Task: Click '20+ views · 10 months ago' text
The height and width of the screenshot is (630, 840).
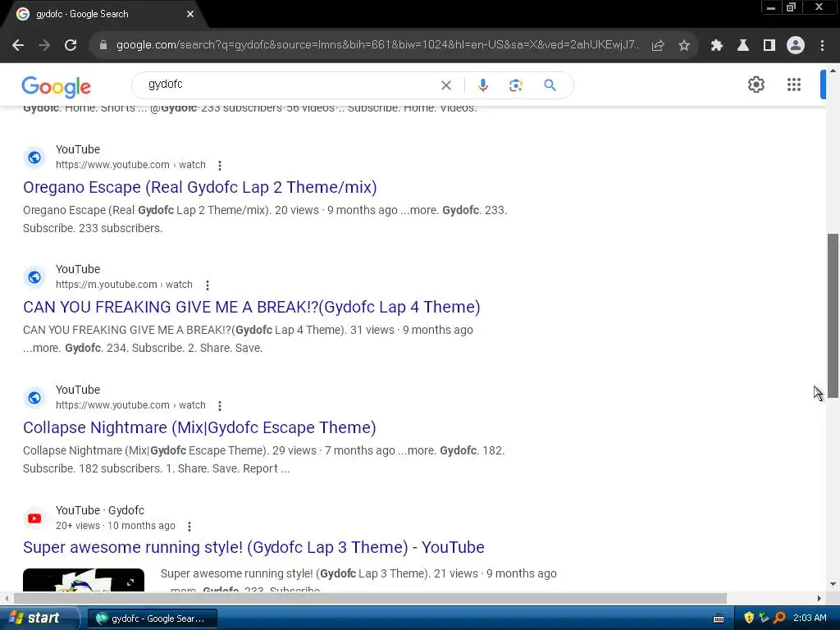Action: pyautogui.click(x=115, y=526)
